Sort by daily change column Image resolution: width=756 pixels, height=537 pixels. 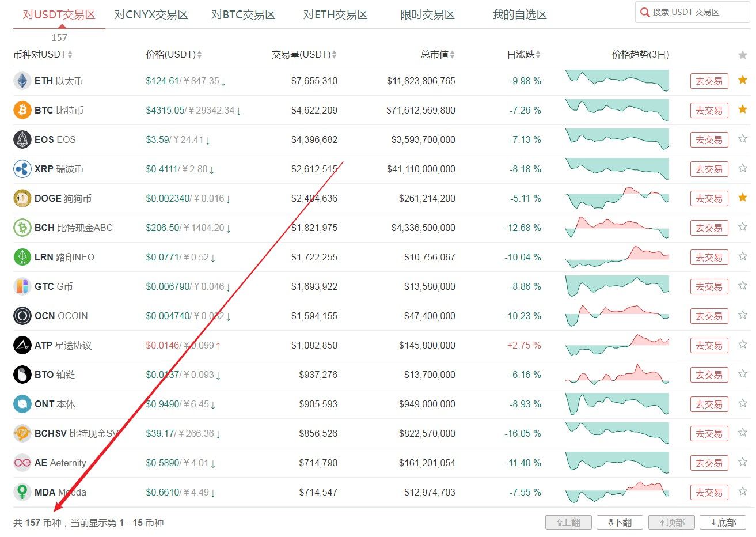click(524, 55)
